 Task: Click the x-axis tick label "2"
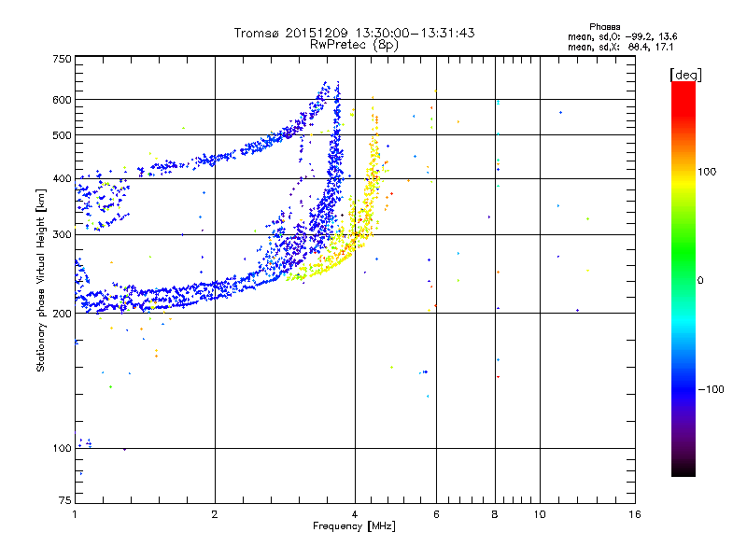(215, 514)
